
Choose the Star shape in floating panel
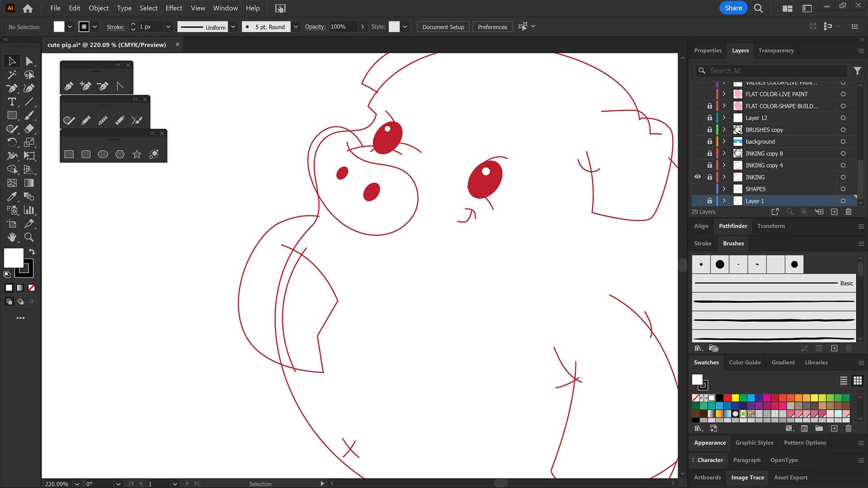pyautogui.click(x=137, y=155)
